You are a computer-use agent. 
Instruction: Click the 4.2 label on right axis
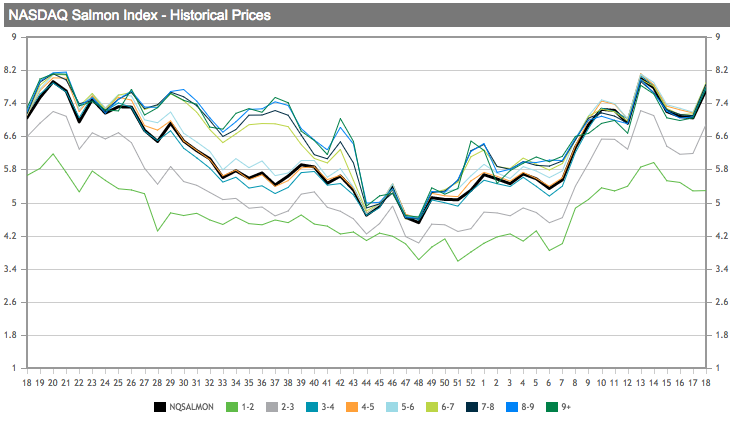(722, 236)
